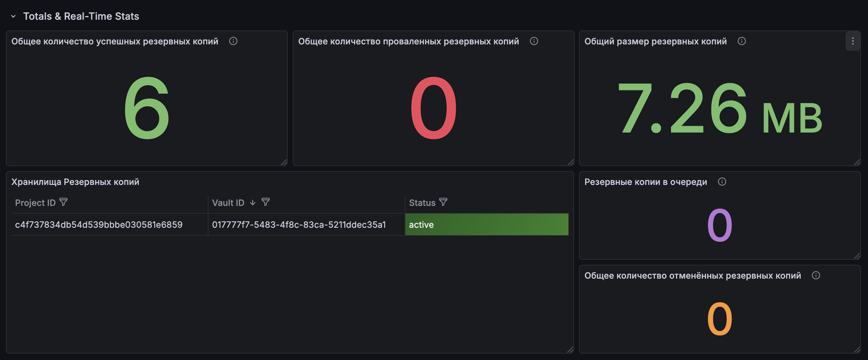This screenshot has width=868, height=360.
Task: Sort table by Project ID header
Action: click(35, 202)
